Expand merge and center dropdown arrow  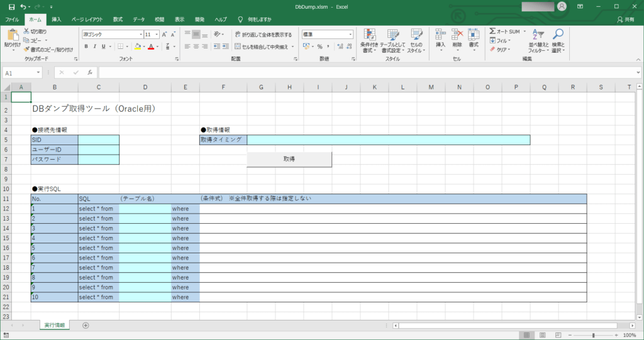[x=293, y=47]
